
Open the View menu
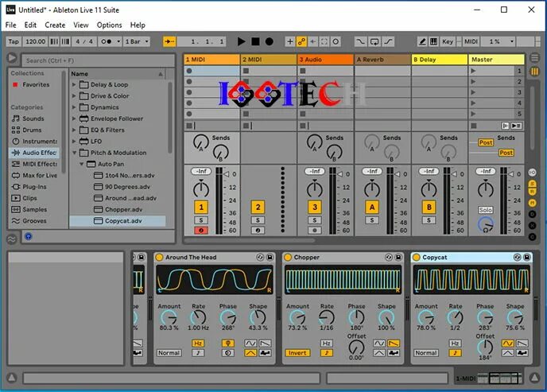tap(81, 25)
